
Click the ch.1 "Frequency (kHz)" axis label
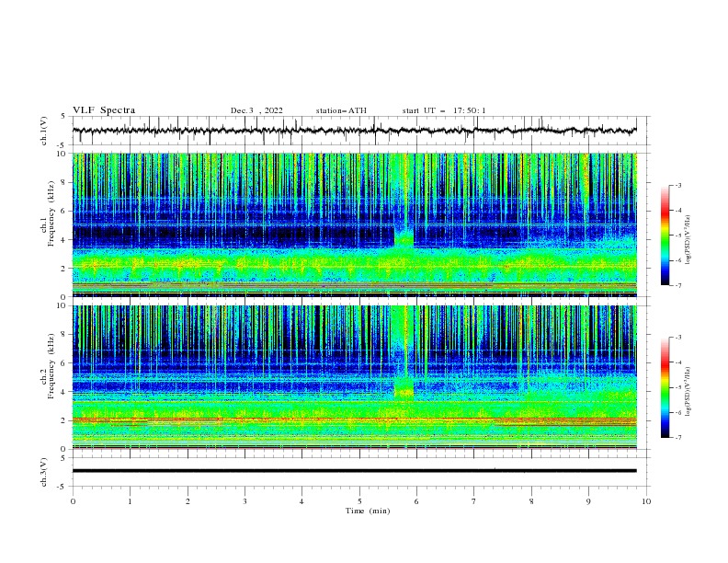[x=51, y=213]
